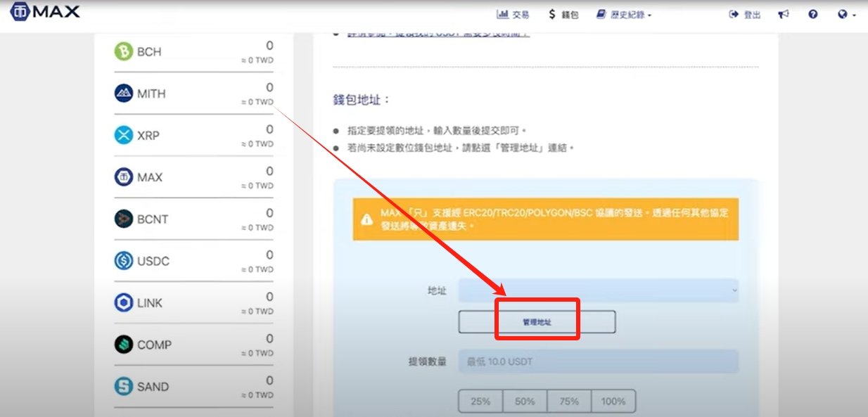Select the MITH coin icon
The height and width of the screenshot is (417, 868).
pos(124,94)
